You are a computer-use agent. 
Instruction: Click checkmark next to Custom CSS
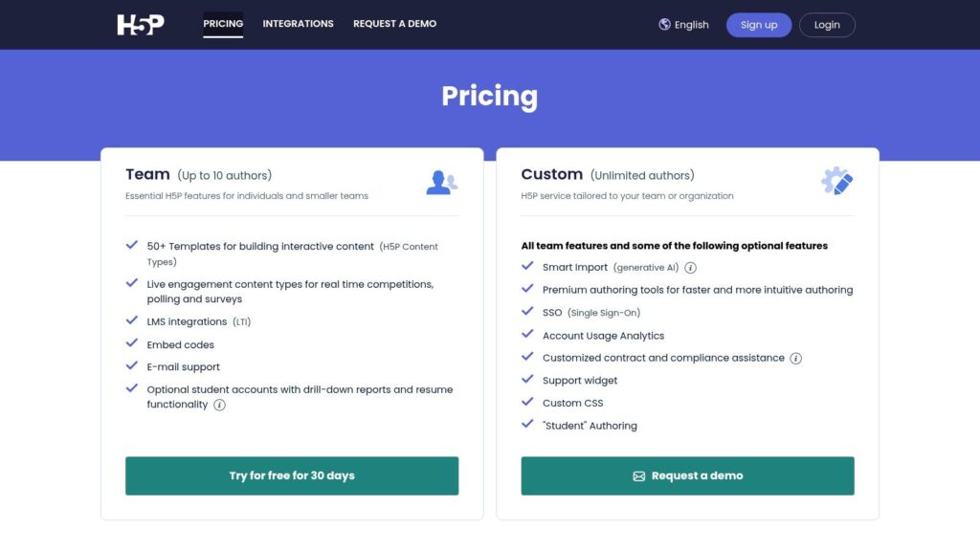pyautogui.click(x=527, y=401)
